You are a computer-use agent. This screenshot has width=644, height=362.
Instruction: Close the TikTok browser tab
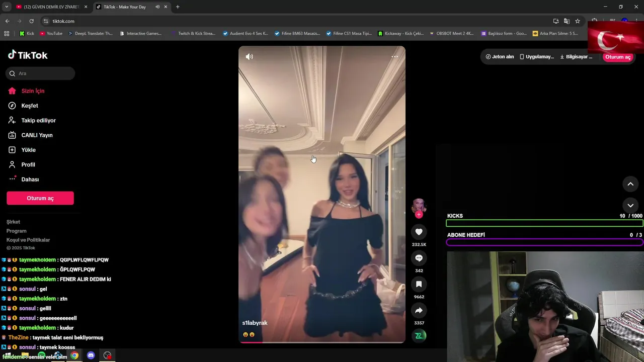tap(166, 7)
